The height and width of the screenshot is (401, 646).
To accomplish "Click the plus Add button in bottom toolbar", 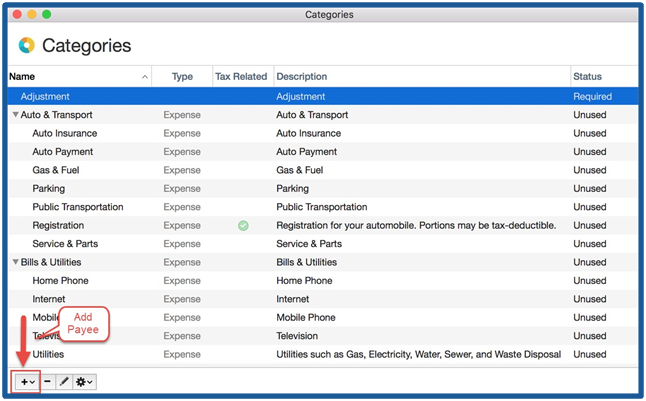I will 27,382.
